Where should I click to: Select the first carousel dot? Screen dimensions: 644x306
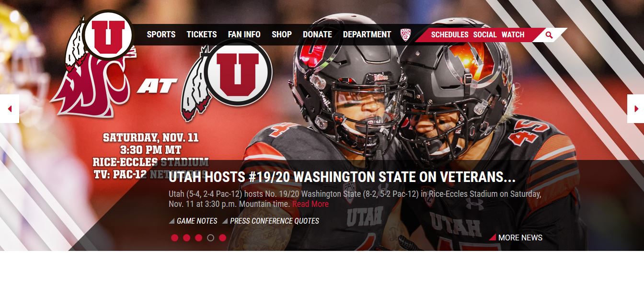[x=174, y=238]
